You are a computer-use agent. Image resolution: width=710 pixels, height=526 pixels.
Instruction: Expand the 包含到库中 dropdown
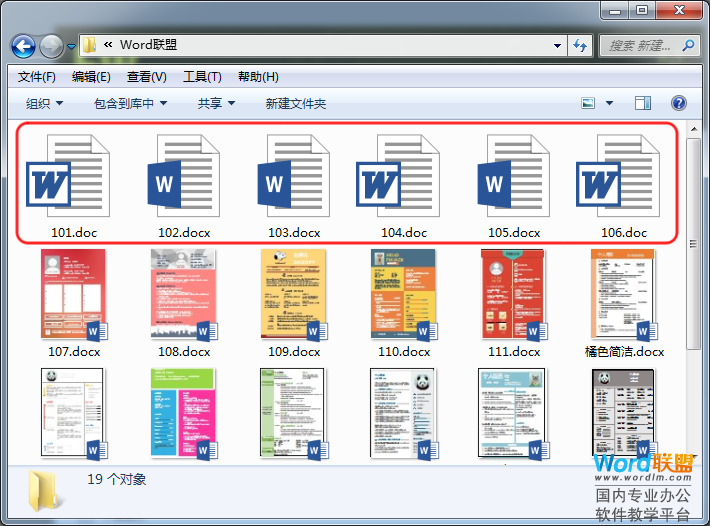point(130,104)
